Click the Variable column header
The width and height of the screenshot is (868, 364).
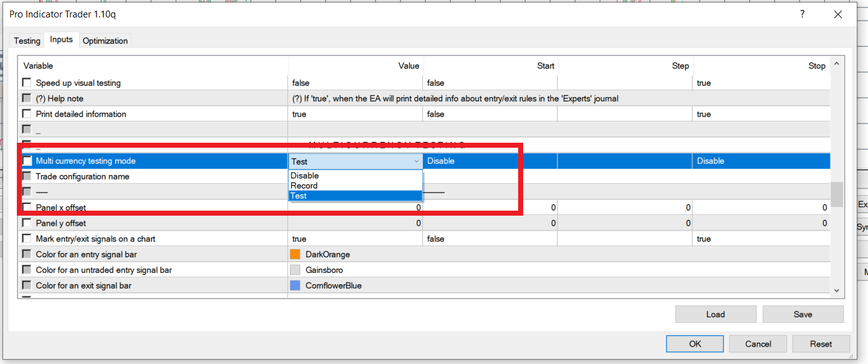(154, 65)
